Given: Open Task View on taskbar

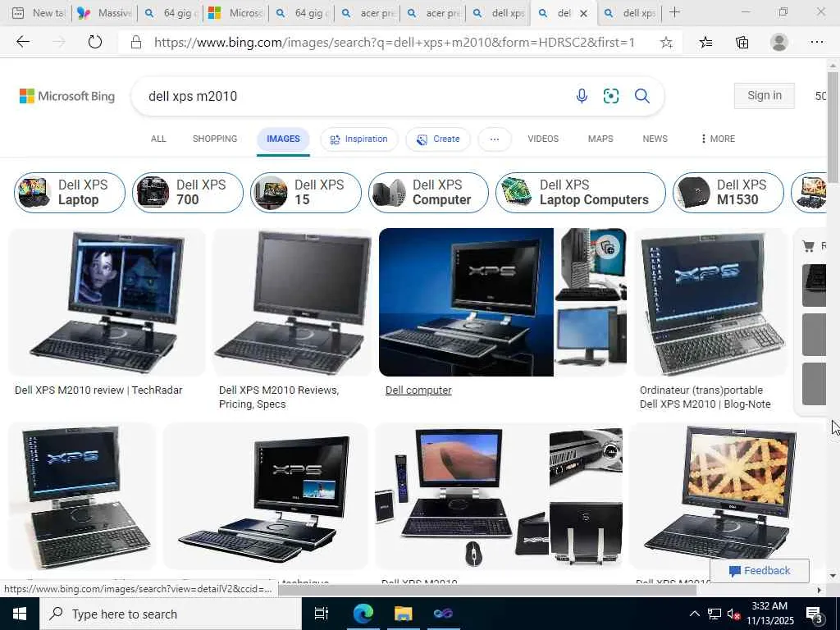Looking at the screenshot, I should coord(322,614).
